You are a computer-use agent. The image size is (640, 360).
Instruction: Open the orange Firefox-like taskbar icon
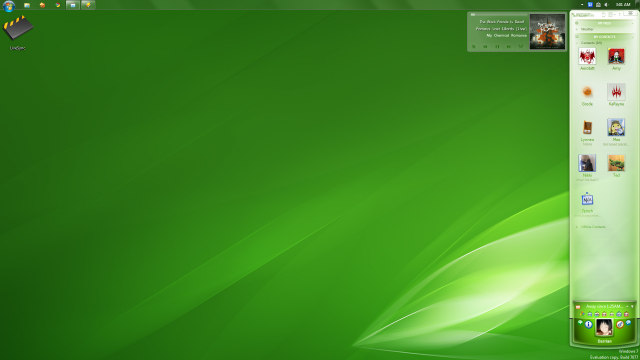click(42, 5)
